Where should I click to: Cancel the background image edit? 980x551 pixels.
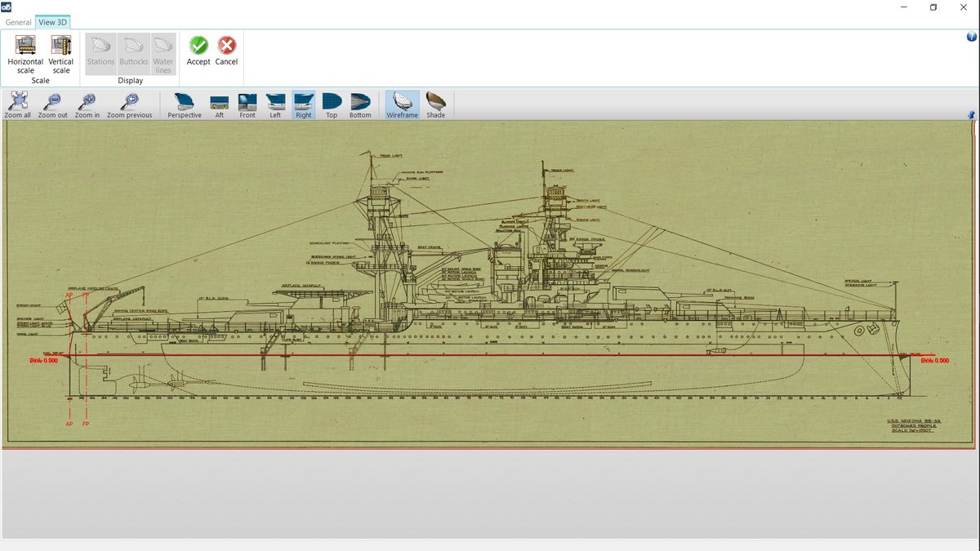(226, 51)
